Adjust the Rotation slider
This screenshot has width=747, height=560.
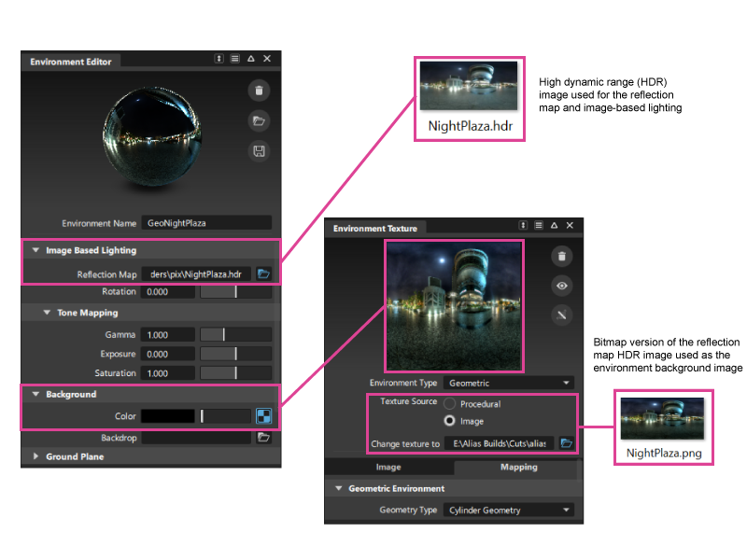pos(236,291)
